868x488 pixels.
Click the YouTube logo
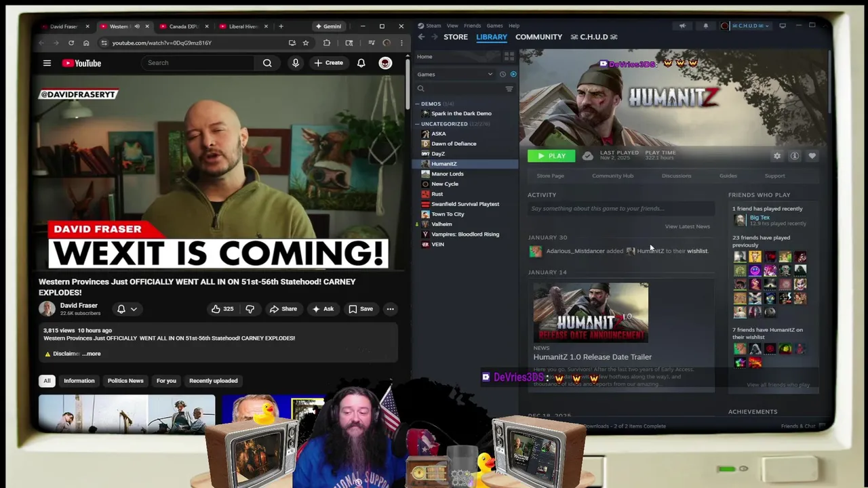pyautogui.click(x=81, y=63)
